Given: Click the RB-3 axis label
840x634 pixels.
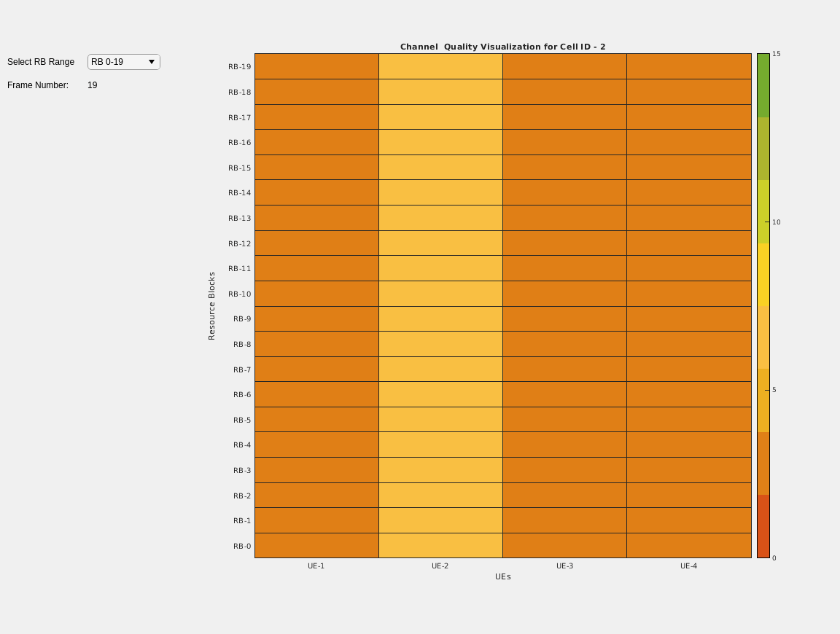Looking at the screenshot, I should (x=242, y=470).
